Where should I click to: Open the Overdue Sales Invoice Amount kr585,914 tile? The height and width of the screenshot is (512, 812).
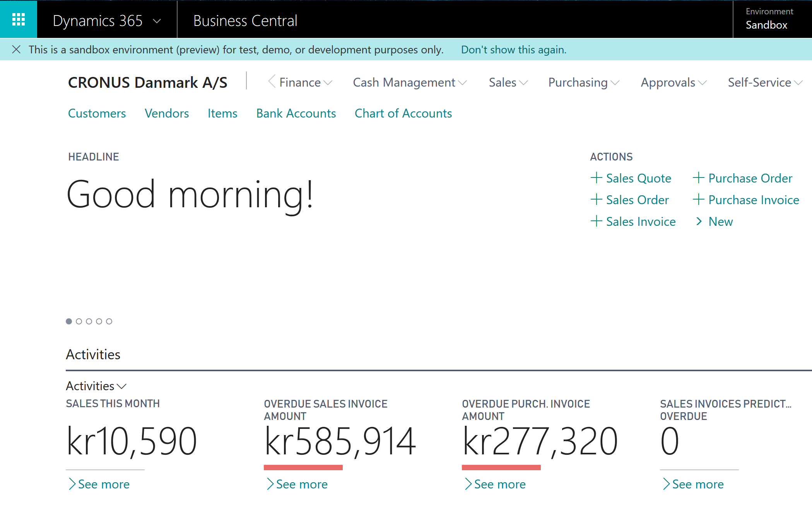(x=340, y=441)
